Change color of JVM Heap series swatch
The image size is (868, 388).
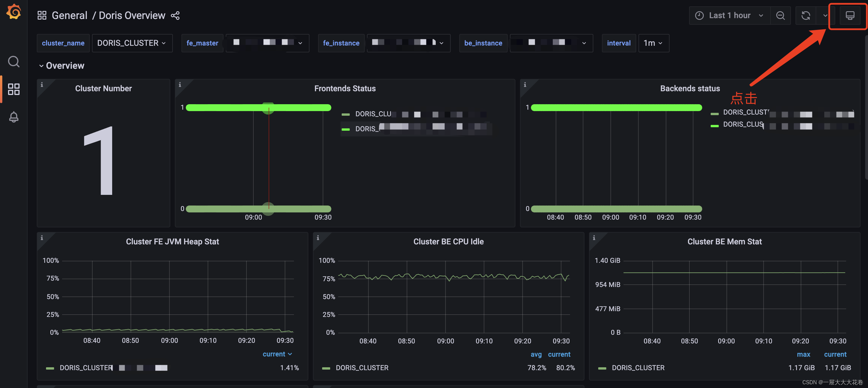50,368
